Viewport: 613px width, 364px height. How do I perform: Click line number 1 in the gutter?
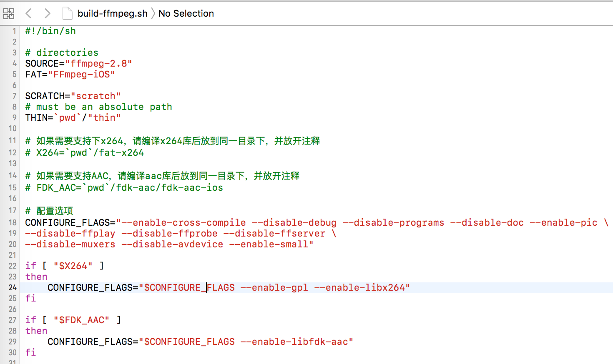click(14, 31)
